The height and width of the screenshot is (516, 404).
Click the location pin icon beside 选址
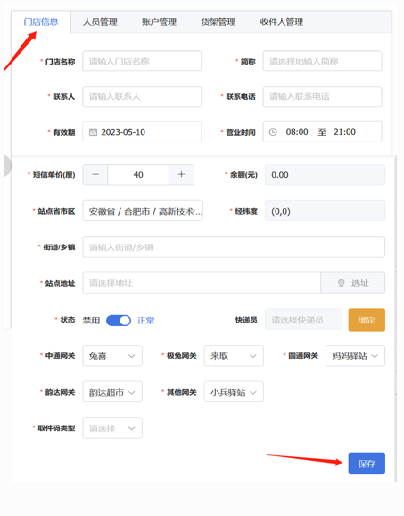pyautogui.click(x=341, y=283)
